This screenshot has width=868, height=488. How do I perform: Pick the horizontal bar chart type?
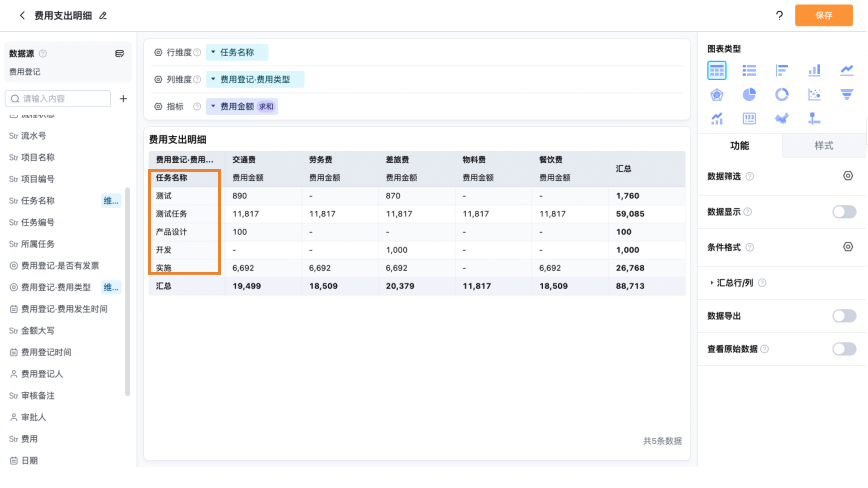tap(782, 70)
